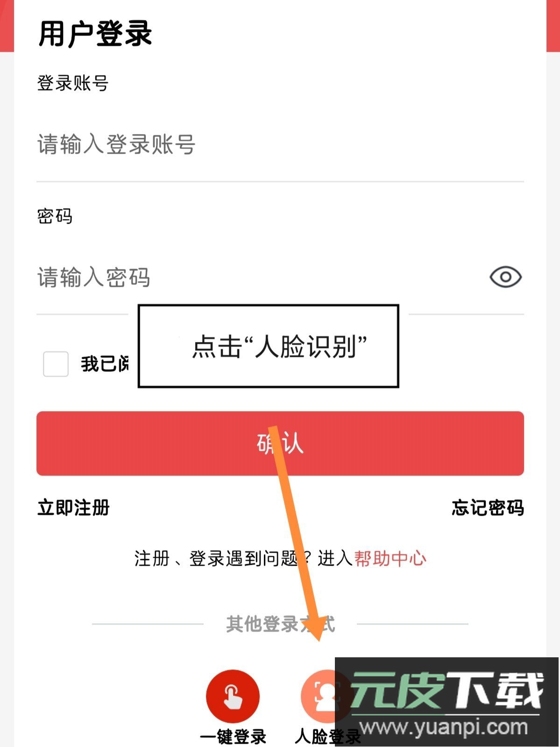Click the 我已阅 agreement text

pyautogui.click(x=104, y=364)
